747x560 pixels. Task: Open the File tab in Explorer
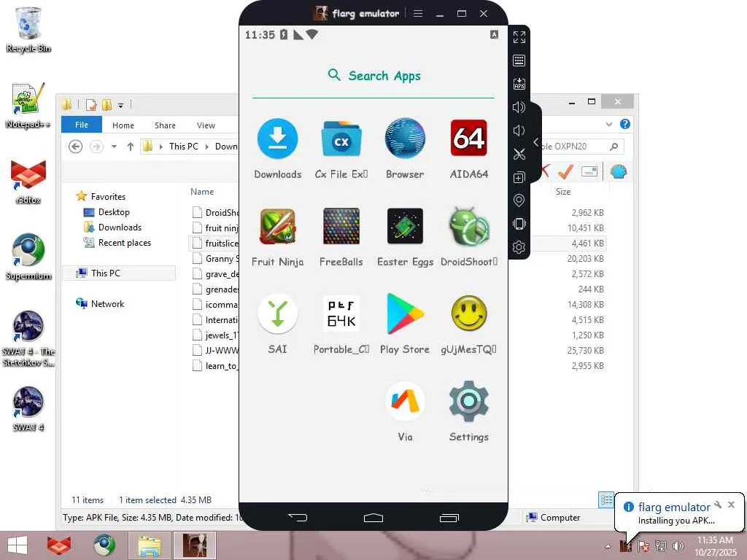coord(82,125)
